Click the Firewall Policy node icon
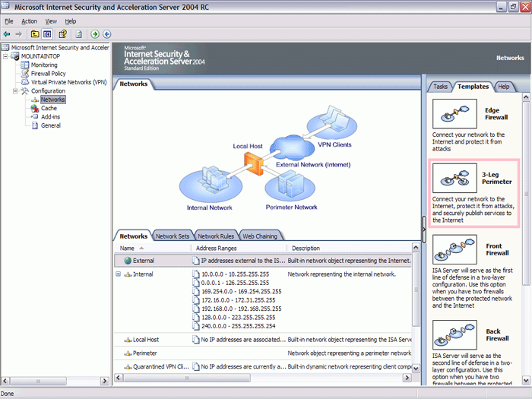Screen dimensions: 532x399 point(25,73)
